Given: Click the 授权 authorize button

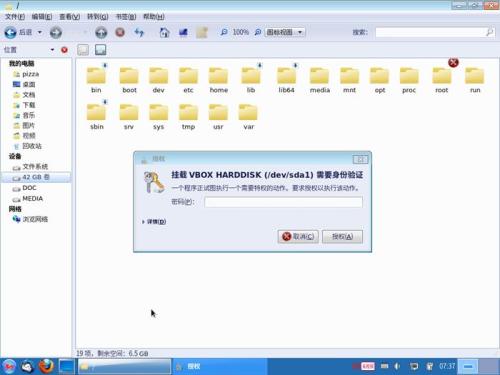Looking at the screenshot, I should [x=342, y=237].
